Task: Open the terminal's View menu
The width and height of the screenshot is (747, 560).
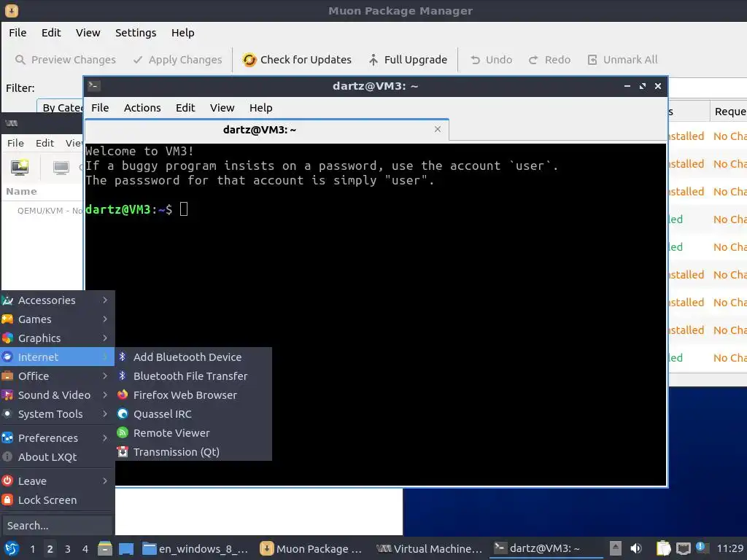Action: point(222,108)
